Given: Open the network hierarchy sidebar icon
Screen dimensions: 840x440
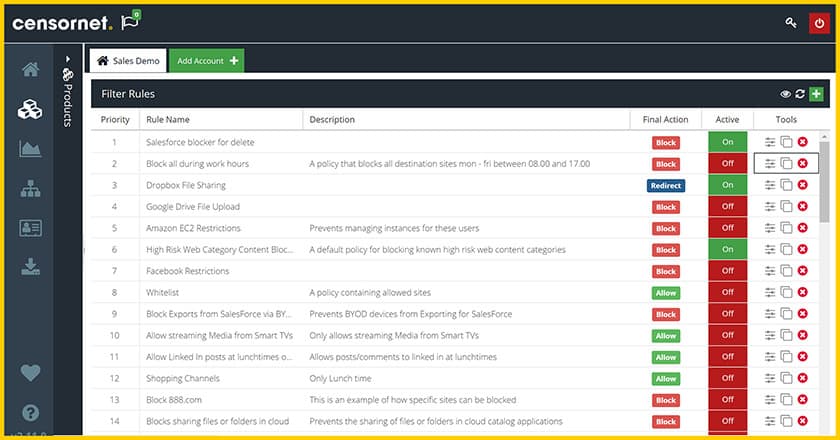Looking at the screenshot, I should pyautogui.click(x=31, y=189).
